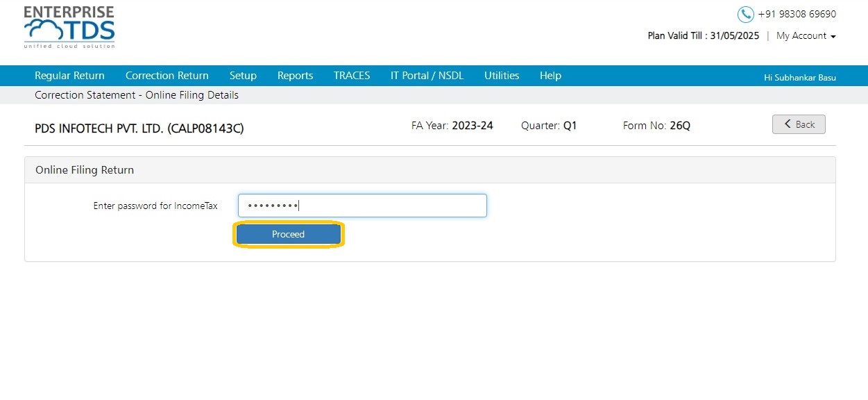This screenshot has height=400, width=868.
Task: Click the Proceed button
Action: coord(289,235)
